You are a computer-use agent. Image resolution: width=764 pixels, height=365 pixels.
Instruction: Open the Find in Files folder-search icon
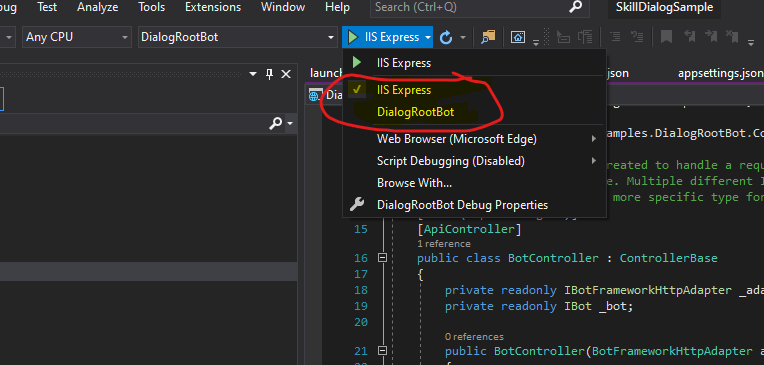pos(488,37)
